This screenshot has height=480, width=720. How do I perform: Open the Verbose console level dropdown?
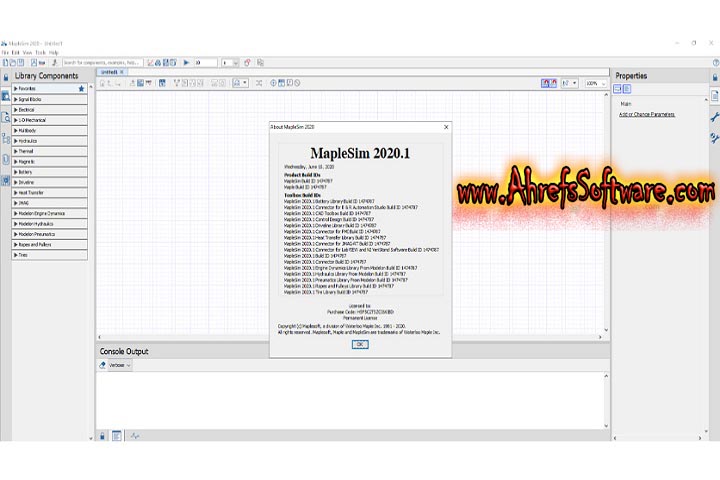coord(120,365)
